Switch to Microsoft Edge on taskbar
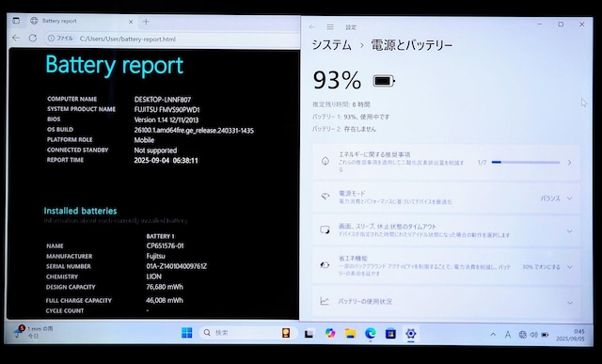602x364 pixels. (371, 333)
